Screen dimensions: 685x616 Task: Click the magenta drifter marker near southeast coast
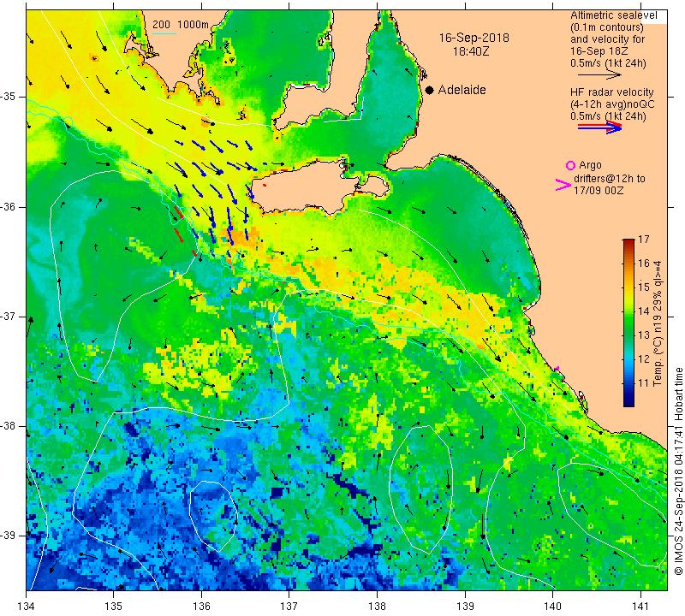point(557,370)
